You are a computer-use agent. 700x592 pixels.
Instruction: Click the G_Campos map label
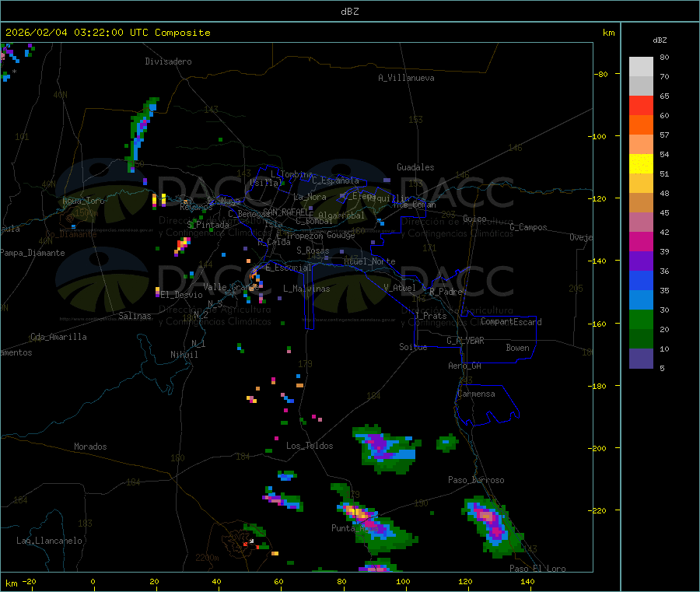pos(529,227)
